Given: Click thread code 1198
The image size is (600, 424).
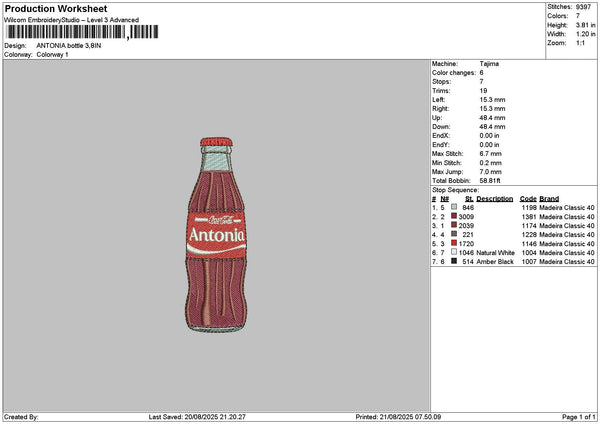Looking at the screenshot, I should (x=529, y=208).
